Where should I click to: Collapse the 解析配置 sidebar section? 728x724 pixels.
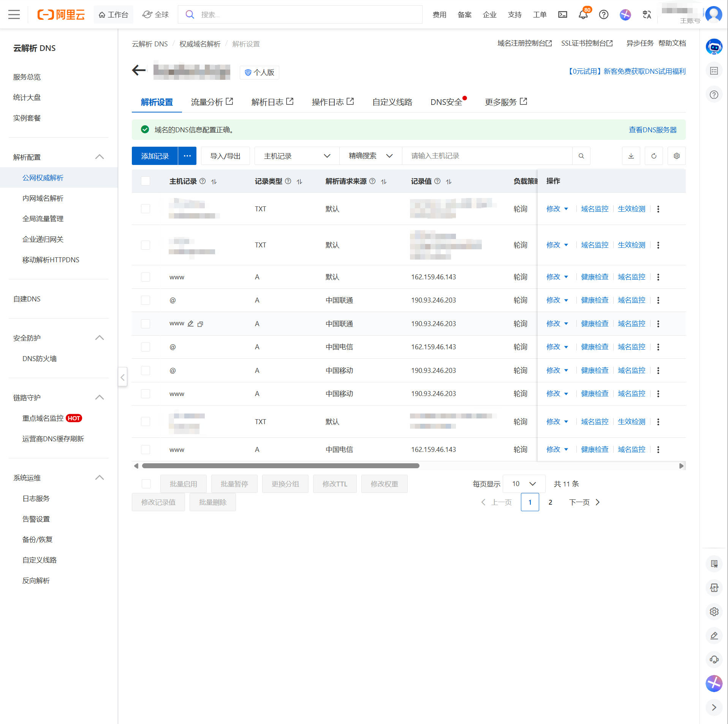[x=99, y=157]
